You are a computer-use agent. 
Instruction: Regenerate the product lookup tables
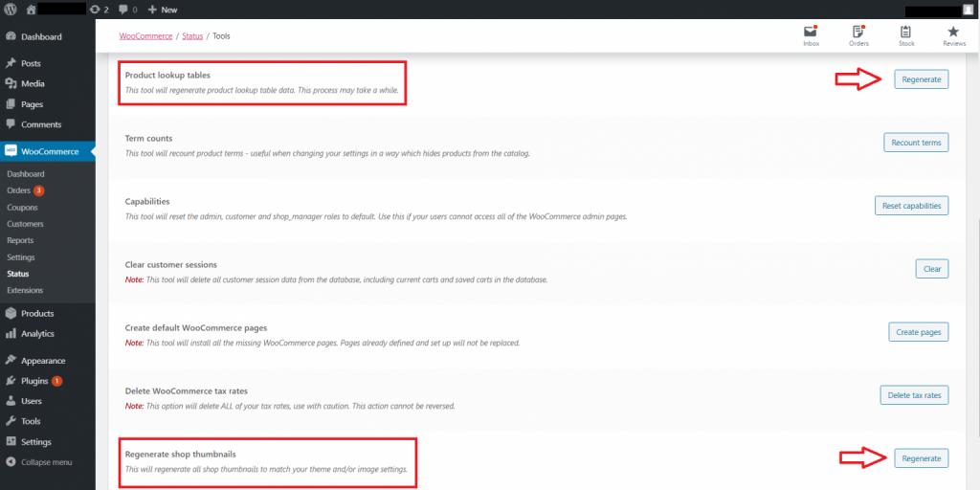[x=922, y=79]
